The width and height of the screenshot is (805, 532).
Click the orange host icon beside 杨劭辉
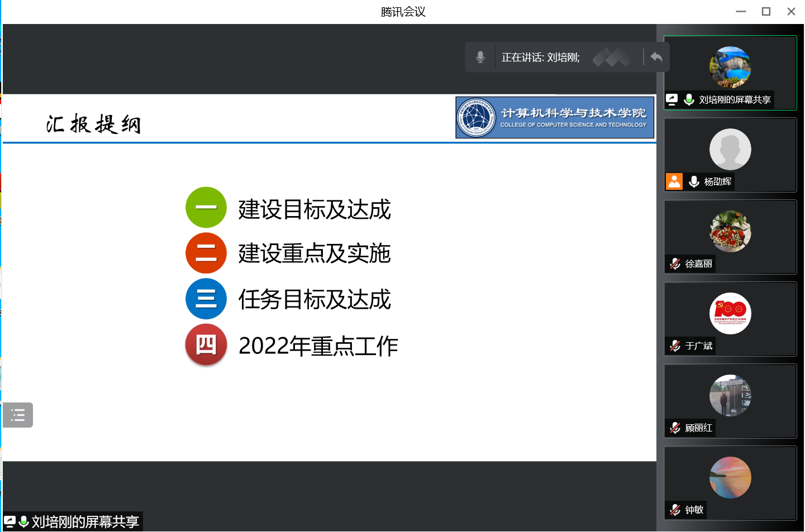pos(674,181)
